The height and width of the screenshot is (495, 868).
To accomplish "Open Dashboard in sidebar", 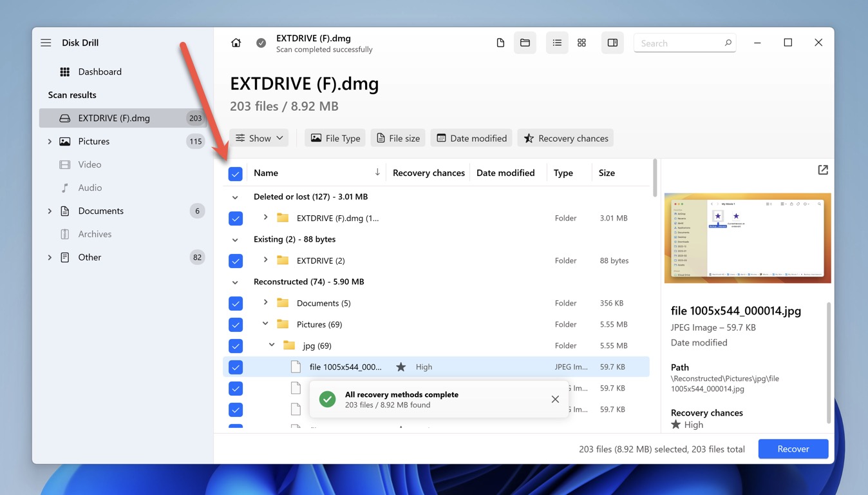I will [x=122, y=72].
